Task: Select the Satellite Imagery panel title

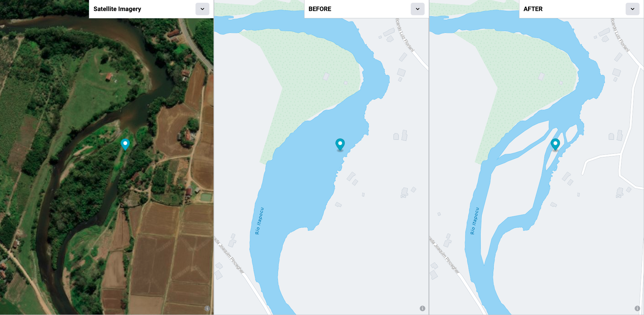Action: (117, 9)
